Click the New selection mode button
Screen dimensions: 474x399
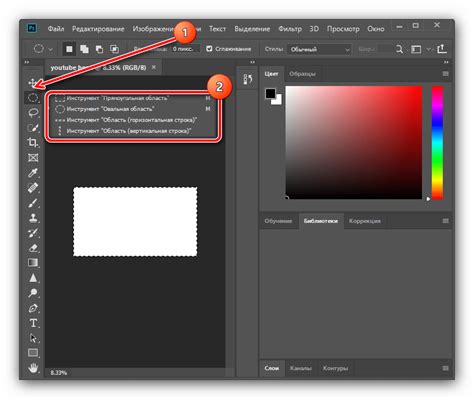pos(69,49)
